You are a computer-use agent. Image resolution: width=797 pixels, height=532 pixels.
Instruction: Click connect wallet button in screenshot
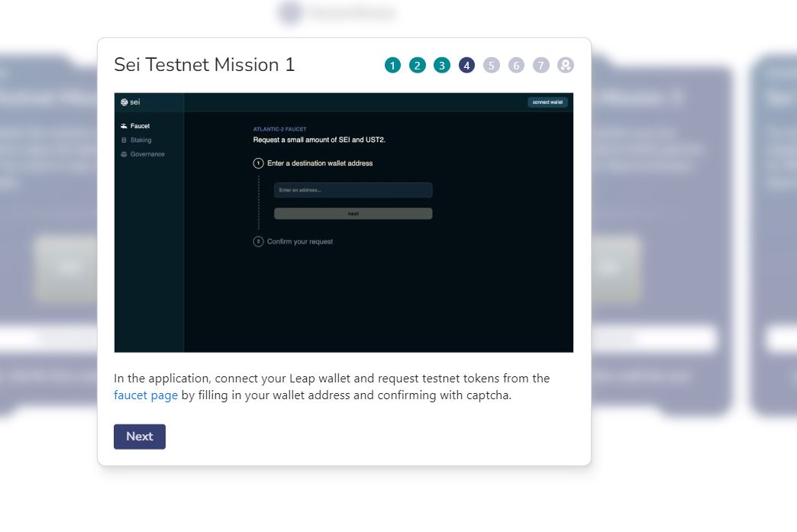coord(547,102)
